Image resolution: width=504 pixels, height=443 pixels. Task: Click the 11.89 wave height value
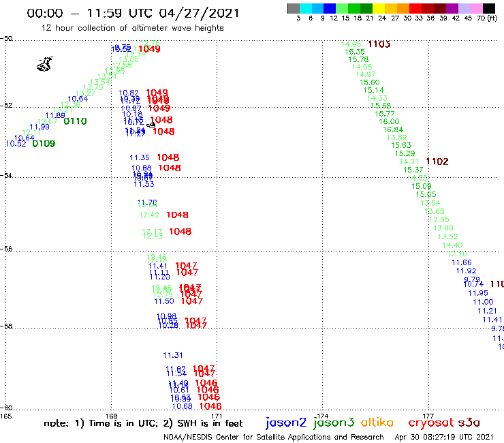pos(55,115)
